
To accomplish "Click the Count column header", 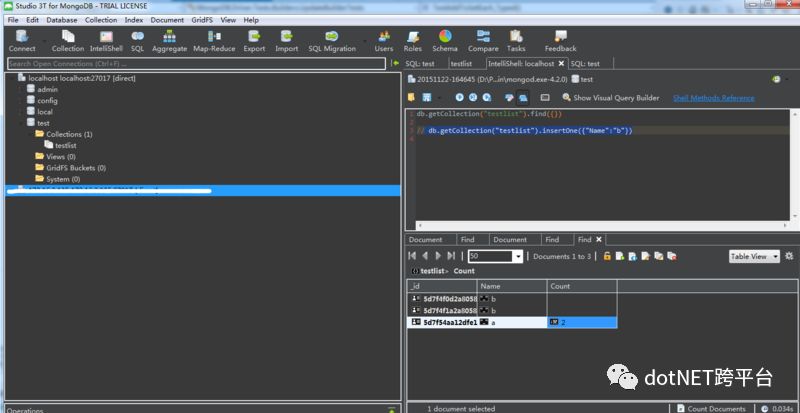I will pyautogui.click(x=582, y=286).
